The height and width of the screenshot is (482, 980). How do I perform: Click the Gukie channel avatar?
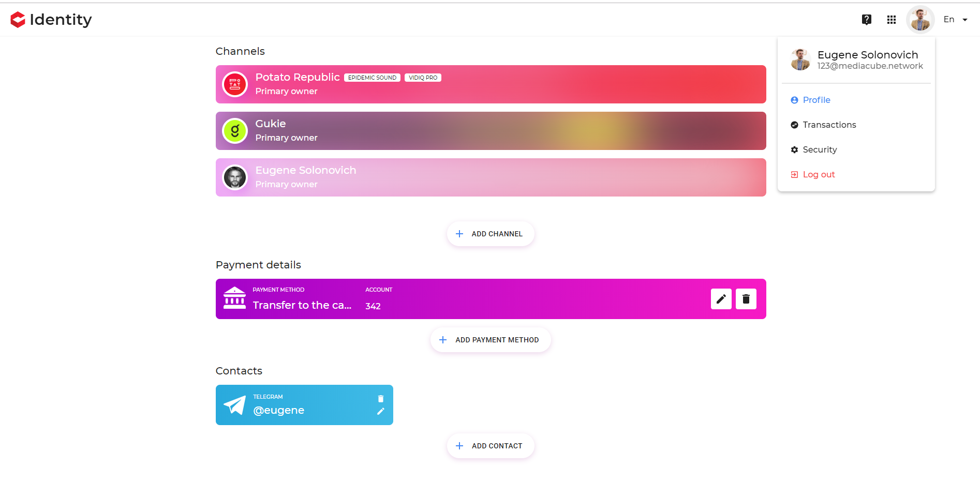click(235, 131)
